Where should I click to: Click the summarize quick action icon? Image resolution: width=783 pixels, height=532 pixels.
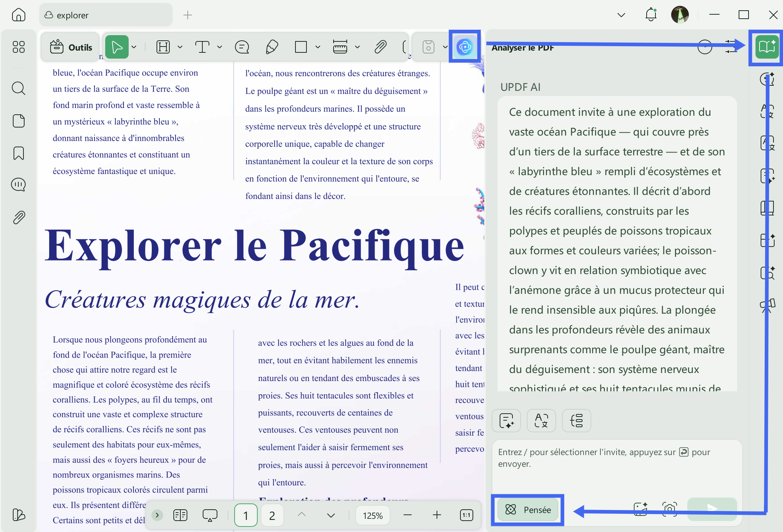506,421
